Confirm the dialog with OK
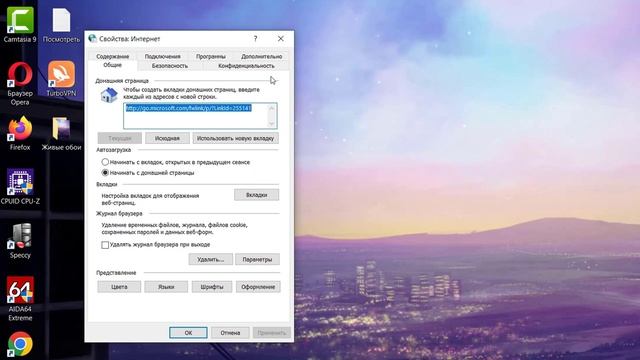This screenshot has height=360, width=640. (188, 333)
